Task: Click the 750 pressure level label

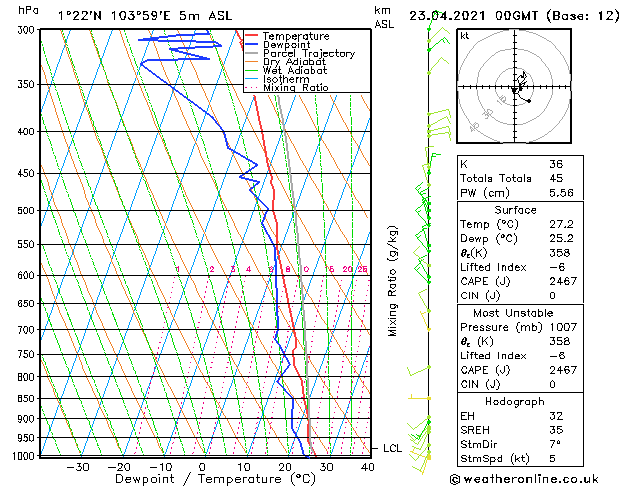Action: (28, 354)
